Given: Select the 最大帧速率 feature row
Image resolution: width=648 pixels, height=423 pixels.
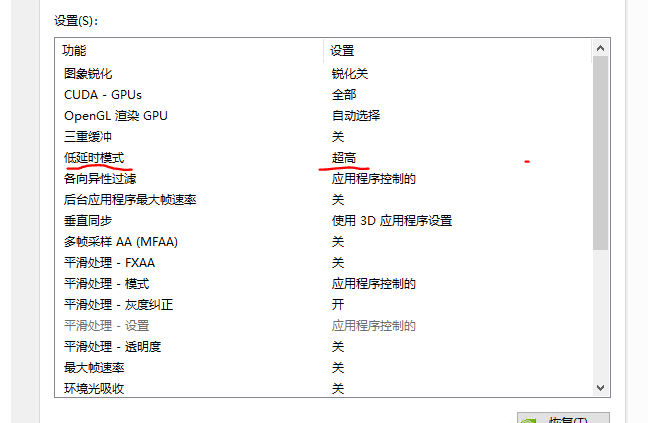Looking at the screenshot, I should tap(94, 368).
